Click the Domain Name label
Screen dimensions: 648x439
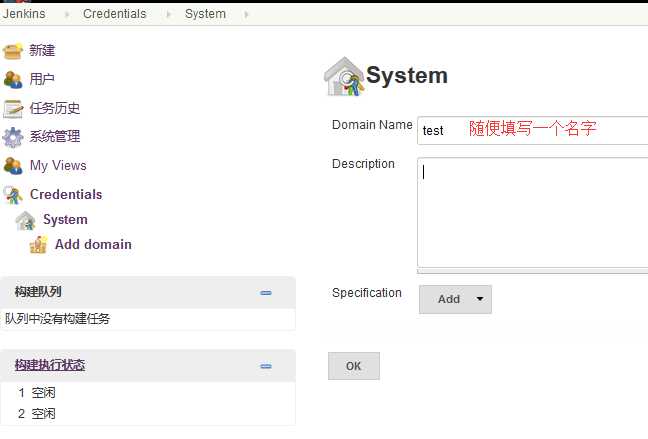coord(372,125)
